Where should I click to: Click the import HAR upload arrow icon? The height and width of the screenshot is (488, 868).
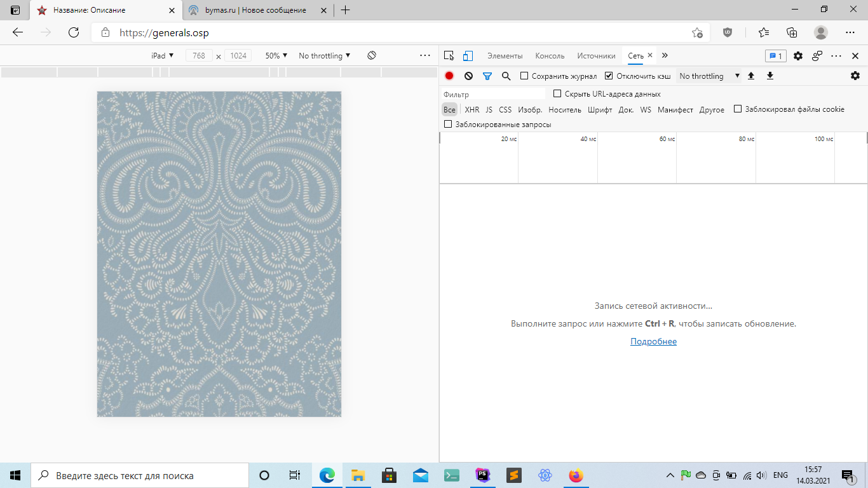pyautogui.click(x=751, y=76)
